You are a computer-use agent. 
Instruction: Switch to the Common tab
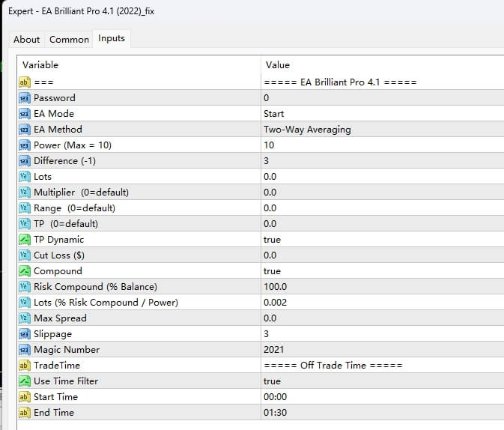[x=69, y=40]
